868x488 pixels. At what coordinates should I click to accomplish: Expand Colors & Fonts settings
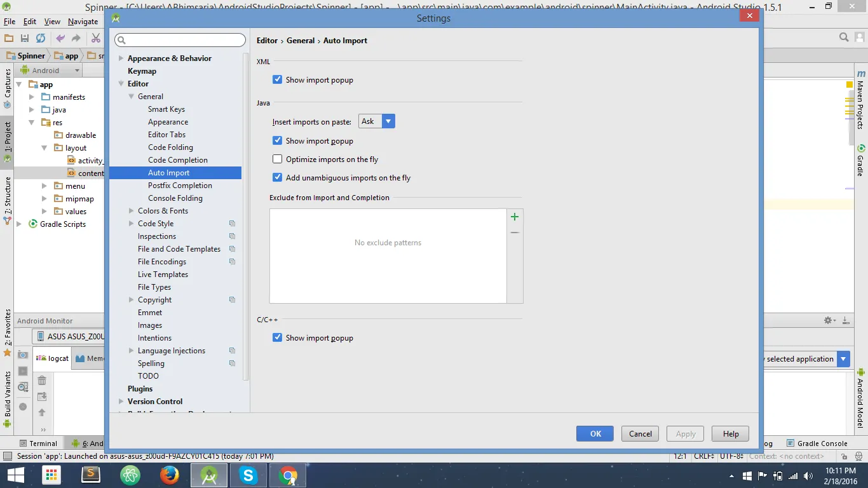[132, 211]
